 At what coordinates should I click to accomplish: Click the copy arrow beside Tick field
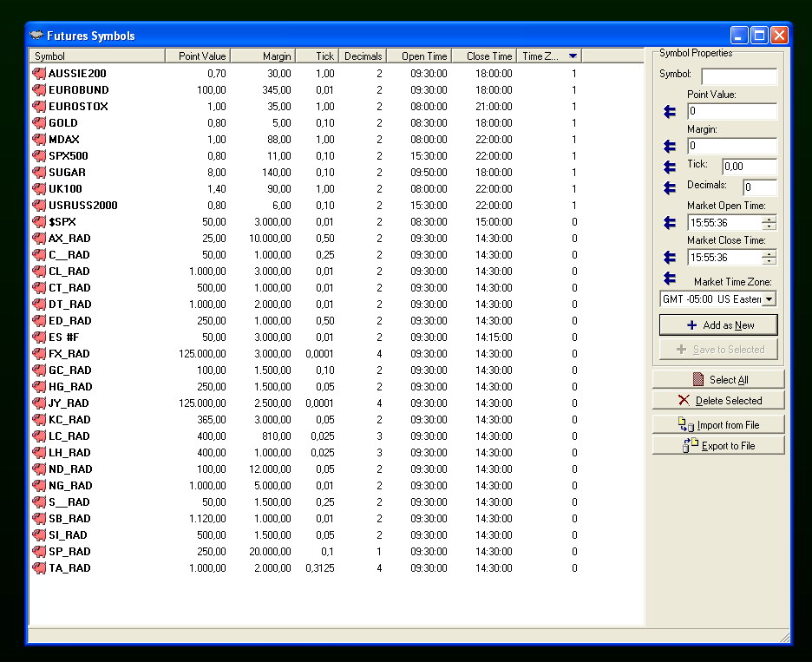(x=670, y=167)
